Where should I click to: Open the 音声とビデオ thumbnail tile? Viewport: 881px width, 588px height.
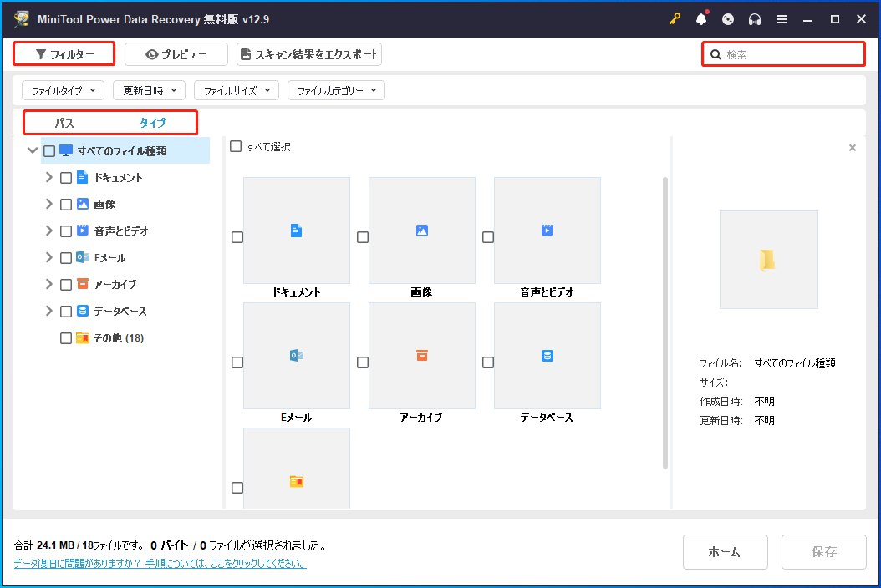coord(547,231)
